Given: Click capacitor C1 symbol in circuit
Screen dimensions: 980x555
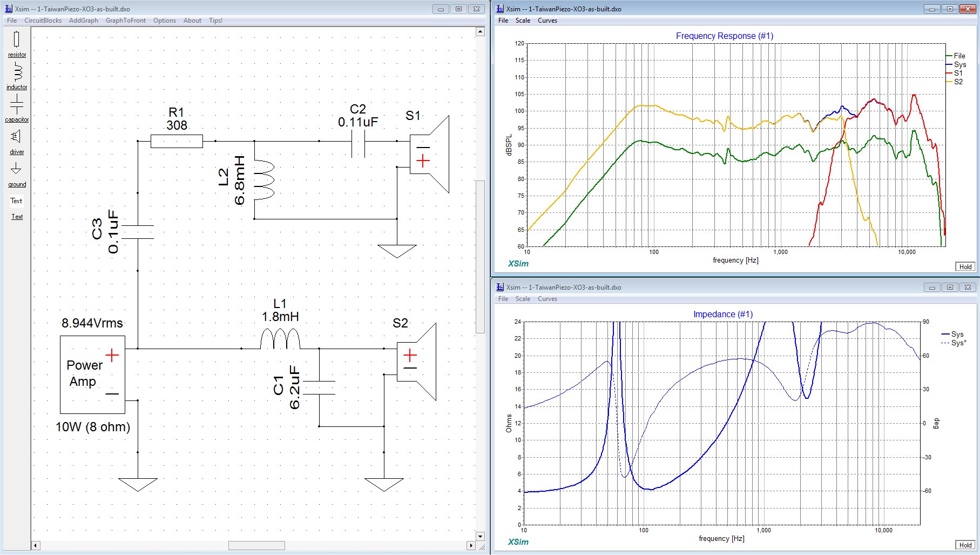Looking at the screenshot, I should point(319,387).
